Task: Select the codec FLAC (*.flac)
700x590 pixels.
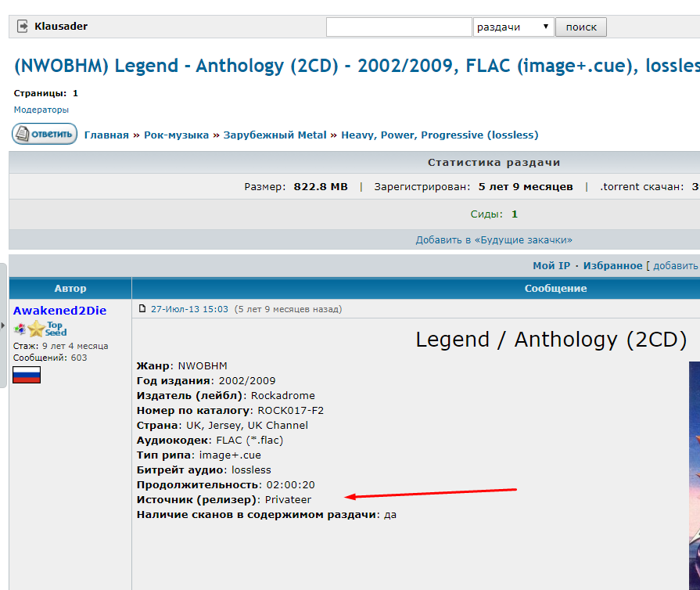Action: point(249,441)
